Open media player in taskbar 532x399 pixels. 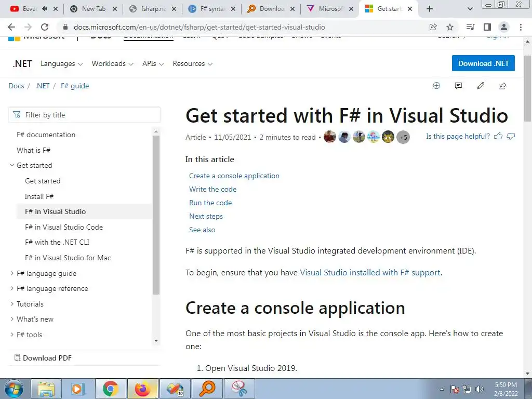tap(78, 389)
